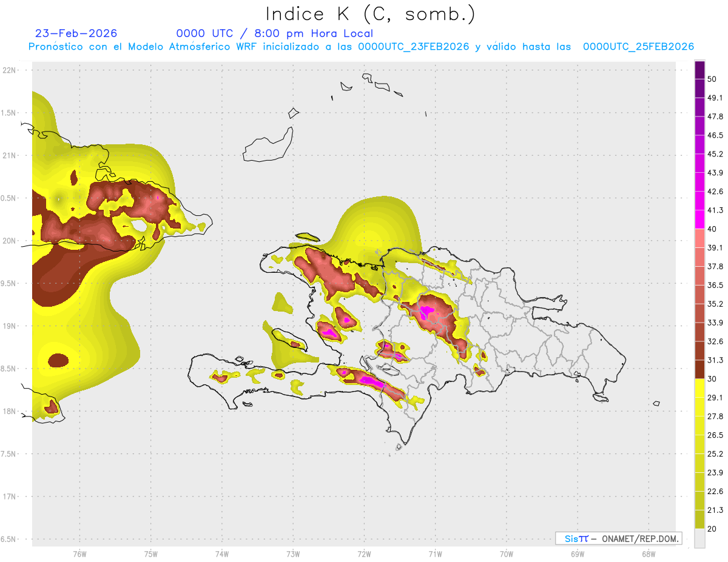Click the dark purple swatch at legend top

click(699, 70)
